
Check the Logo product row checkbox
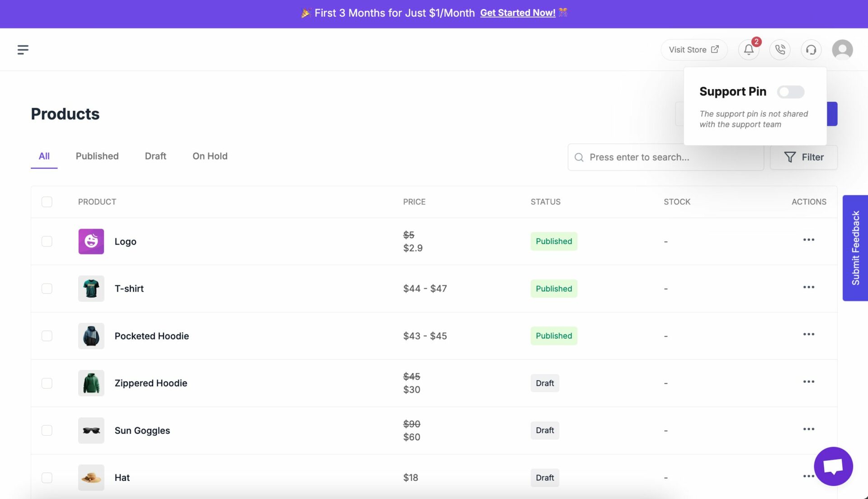47,241
